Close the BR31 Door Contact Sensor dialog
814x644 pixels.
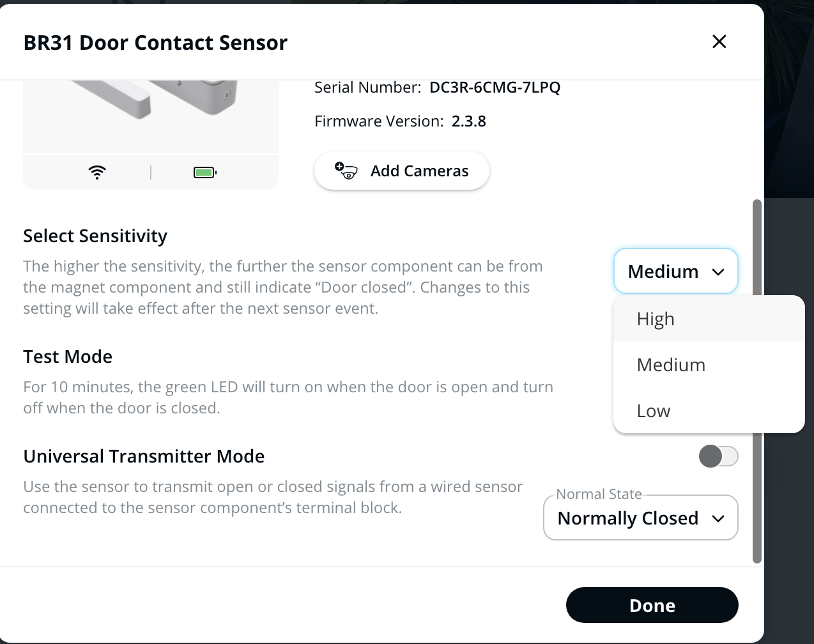pyautogui.click(x=719, y=42)
